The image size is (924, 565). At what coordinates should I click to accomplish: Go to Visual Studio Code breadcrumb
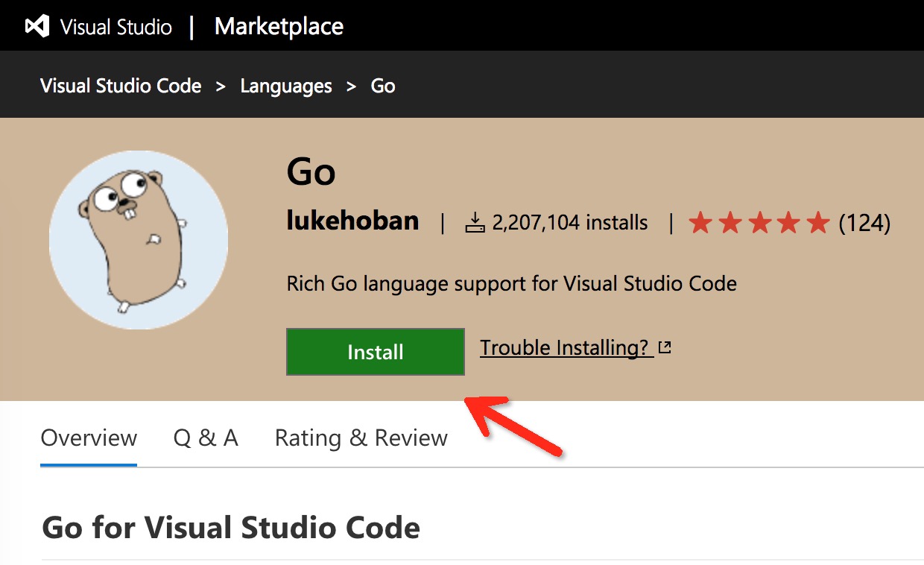(121, 86)
